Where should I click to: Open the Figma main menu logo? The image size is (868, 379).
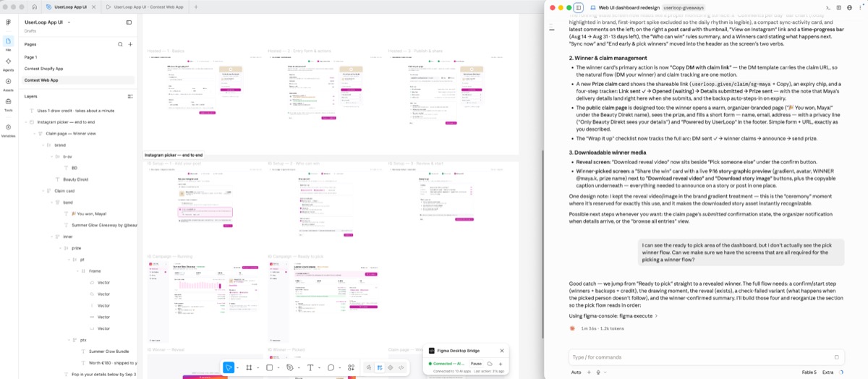click(x=8, y=22)
